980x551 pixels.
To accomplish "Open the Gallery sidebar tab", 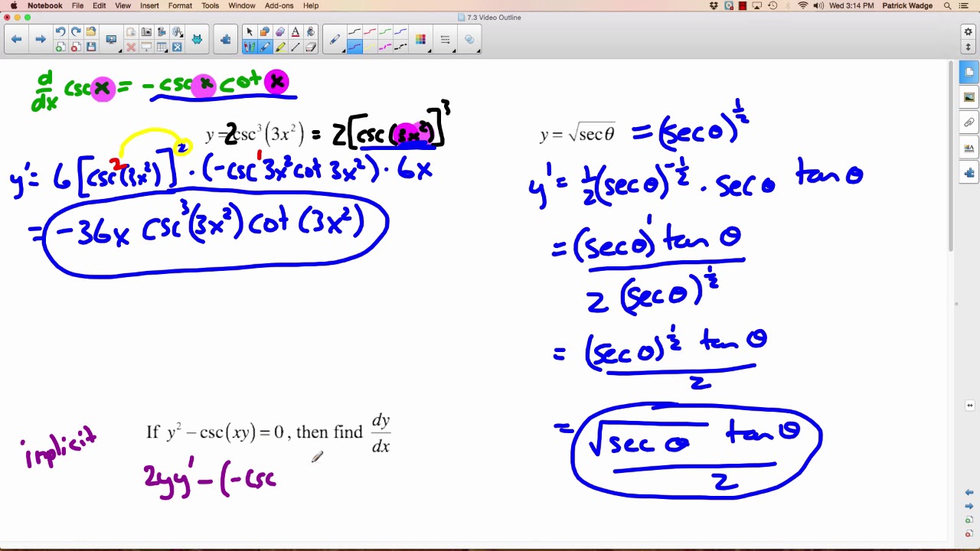I will (969, 97).
